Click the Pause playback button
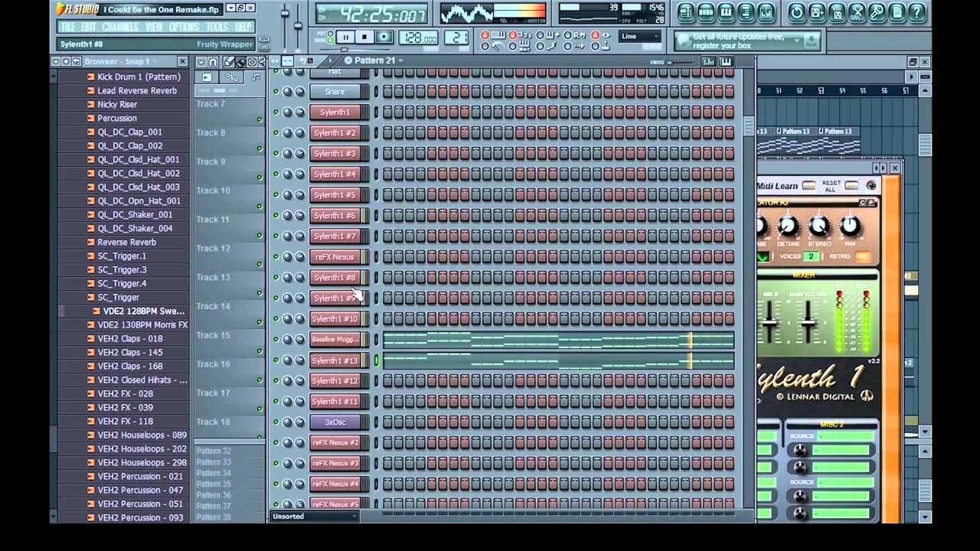The width and height of the screenshot is (980, 551). coord(345,37)
